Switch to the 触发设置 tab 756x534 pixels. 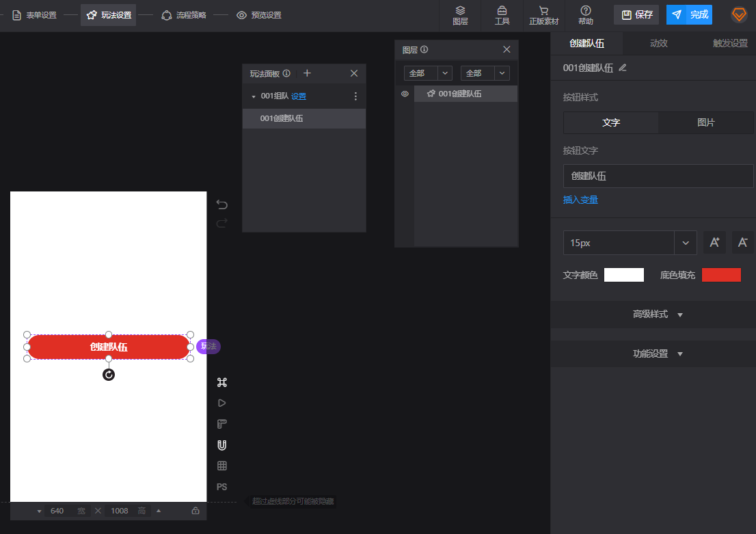pos(730,43)
